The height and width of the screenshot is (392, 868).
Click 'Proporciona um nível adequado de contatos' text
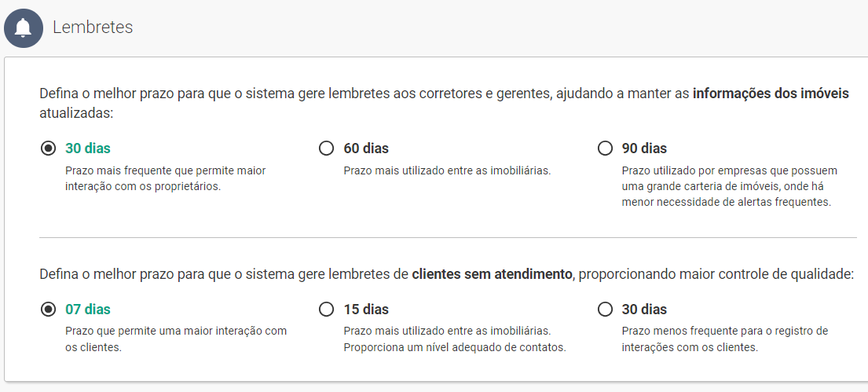(x=454, y=347)
